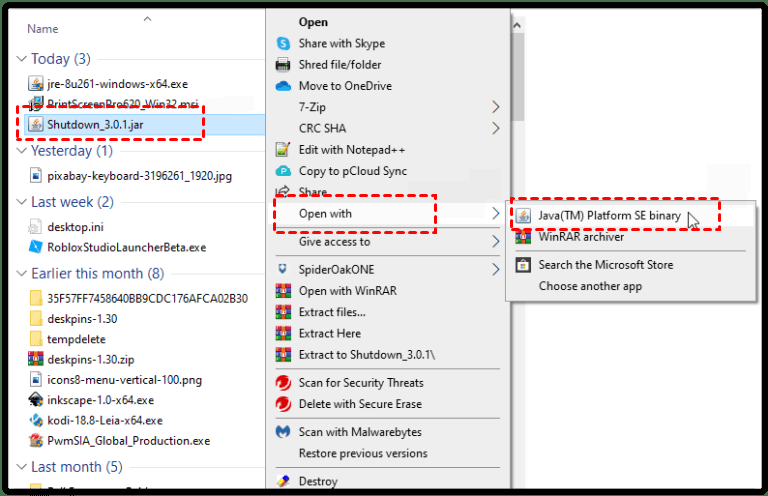Select Scan with Malwarebytes
The width and height of the screenshot is (768, 496).
click(x=360, y=432)
